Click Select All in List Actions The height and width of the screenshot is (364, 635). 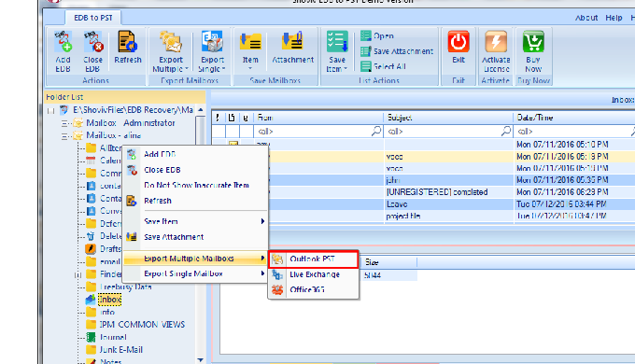(x=383, y=66)
